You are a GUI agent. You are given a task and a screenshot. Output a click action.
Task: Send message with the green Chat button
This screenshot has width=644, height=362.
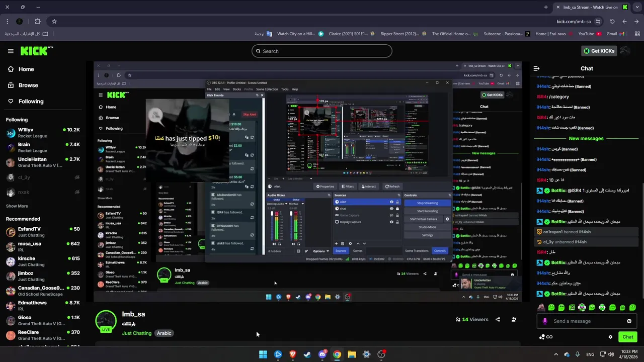[628, 337]
